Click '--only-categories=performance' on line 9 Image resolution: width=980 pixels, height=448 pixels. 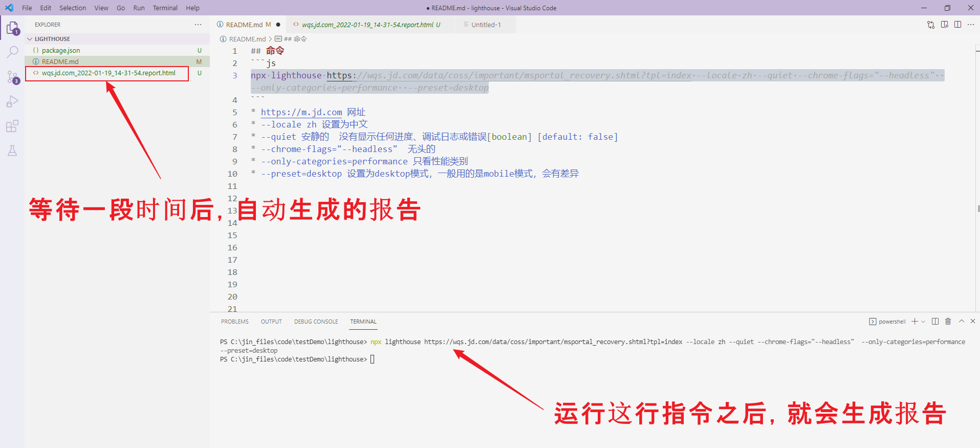click(x=334, y=161)
